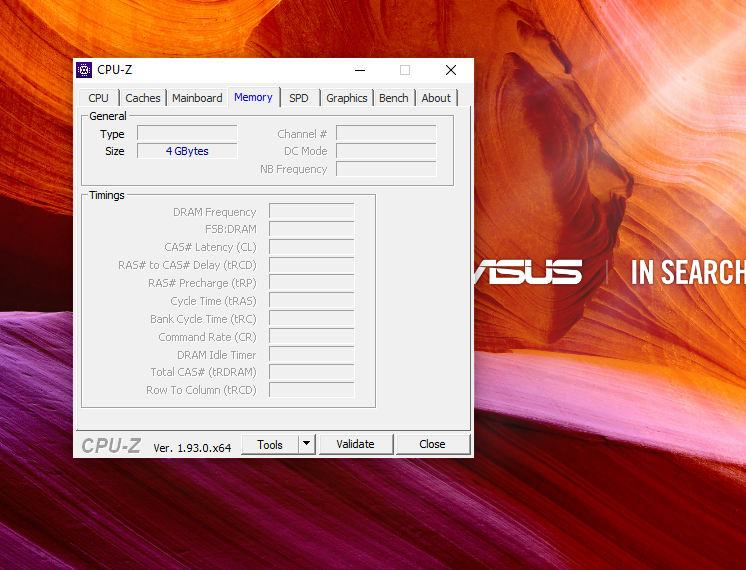This screenshot has height=570, width=746.
Task: Minimize the CPU-Z window
Action: point(360,70)
